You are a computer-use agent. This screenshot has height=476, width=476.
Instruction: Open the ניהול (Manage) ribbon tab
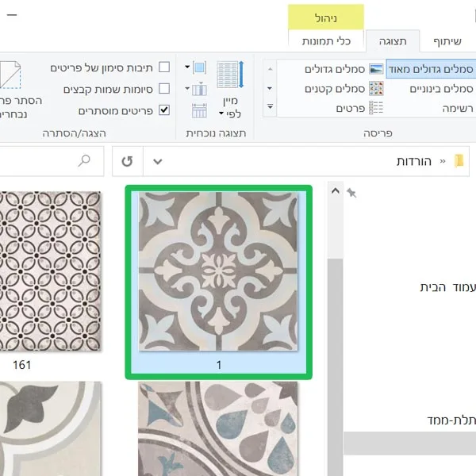pyautogui.click(x=326, y=17)
